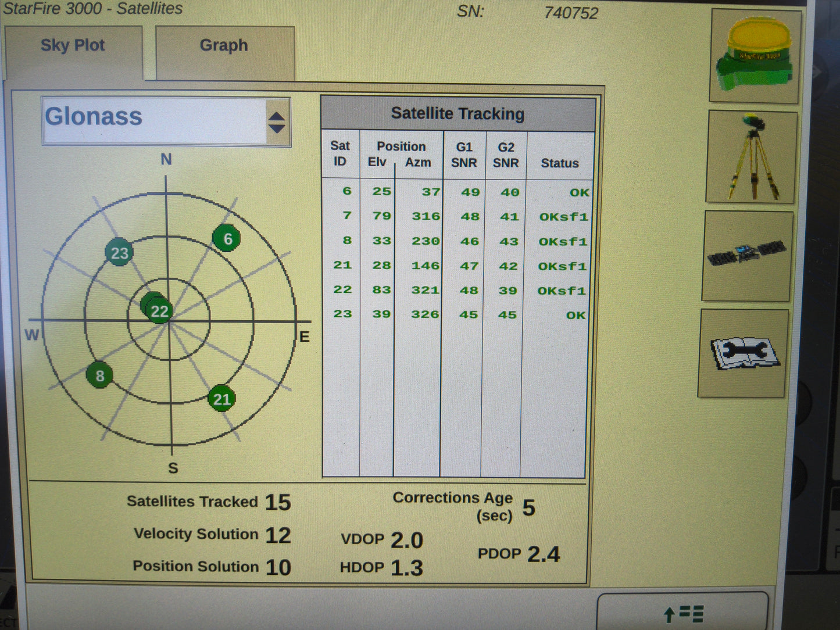Open the Glonass constellation dropdown
Image resolution: width=840 pixels, height=630 pixels.
[166, 121]
